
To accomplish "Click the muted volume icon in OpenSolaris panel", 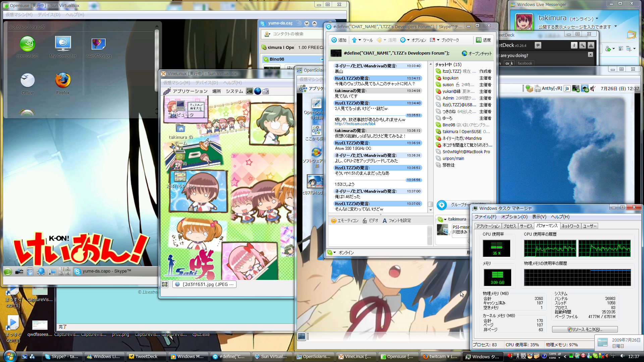I will coord(593,88).
